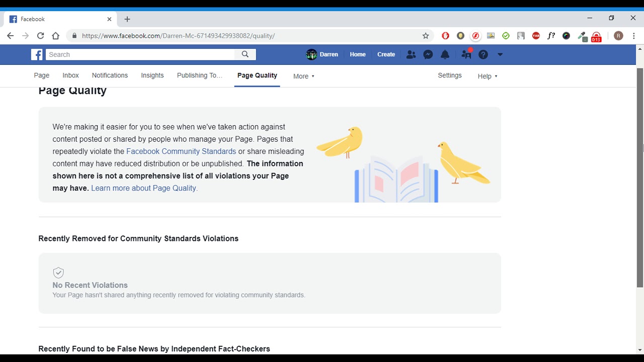Click the browser forward arrow
Image resolution: width=644 pixels, height=362 pixels.
pyautogui.click(x=25, y=36)
